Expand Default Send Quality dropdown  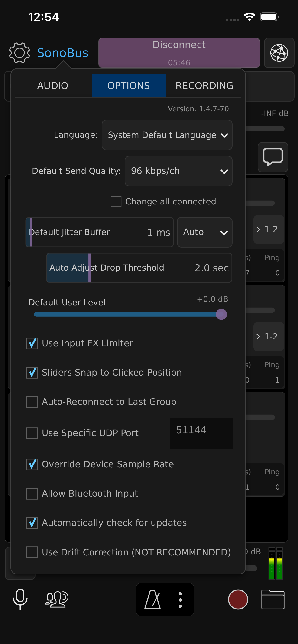pyautogui.click(x=178, y=171)
